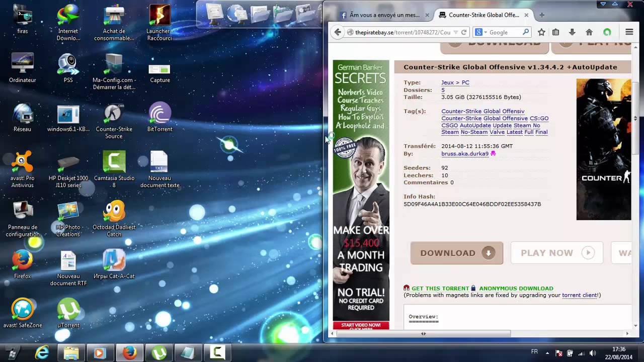This screenshot has height=362, width=644.
Task: Click the page's horizontal scrollbar thumb
Action: pyautogui.click(x=423, y=333)
